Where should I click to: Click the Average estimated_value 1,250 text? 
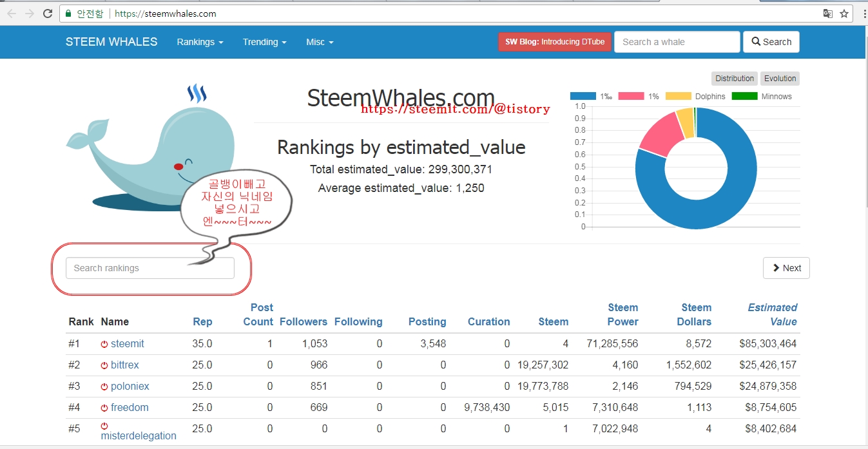coord(401,188)
